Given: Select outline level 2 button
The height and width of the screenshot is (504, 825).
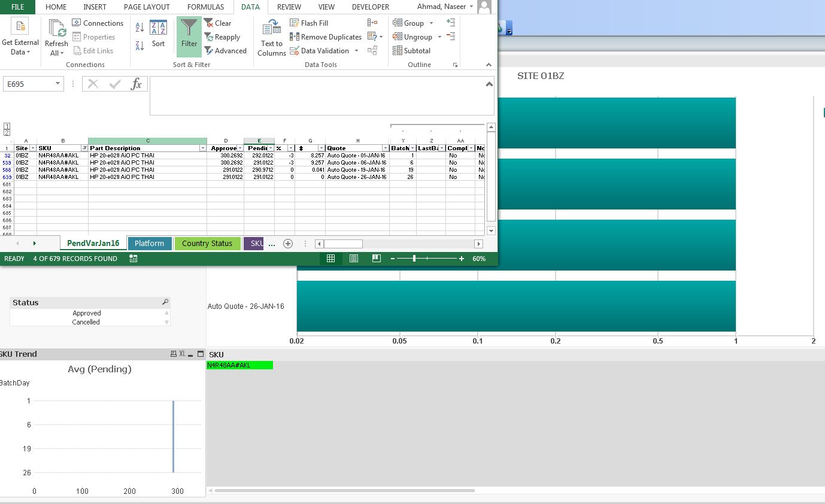Looking at the screenshot, I should 7,133.
